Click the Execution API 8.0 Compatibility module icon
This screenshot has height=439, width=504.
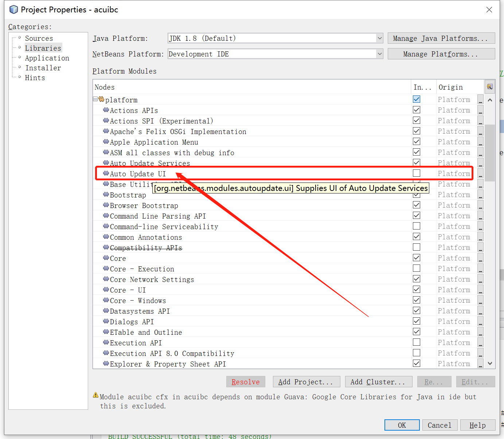(x=106, y=353)
